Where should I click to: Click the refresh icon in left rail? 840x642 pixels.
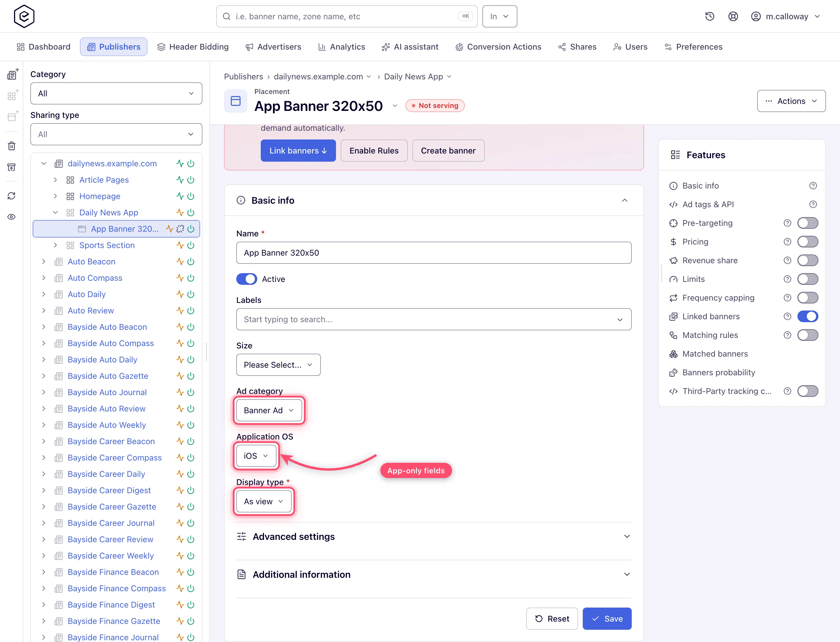tap(12, 196)
